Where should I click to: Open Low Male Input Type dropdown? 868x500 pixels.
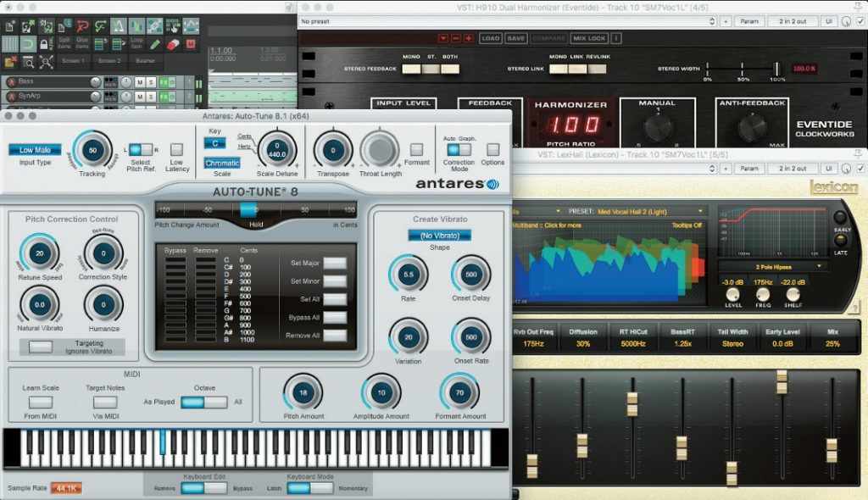(35, 150)
